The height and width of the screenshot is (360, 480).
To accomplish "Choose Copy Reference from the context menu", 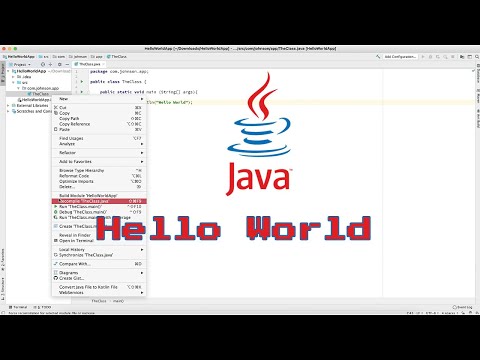I will point(99,124).
